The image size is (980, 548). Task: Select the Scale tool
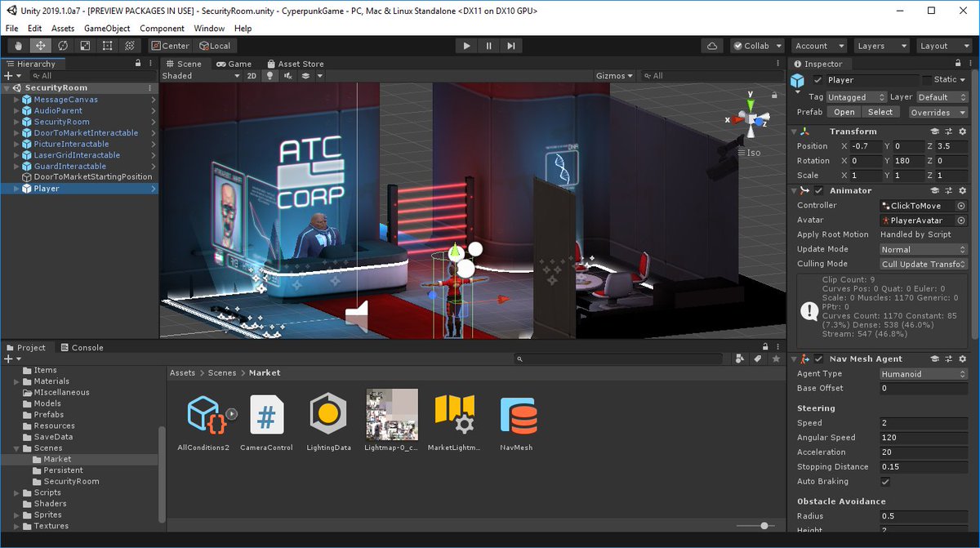[x=85, y=46]
